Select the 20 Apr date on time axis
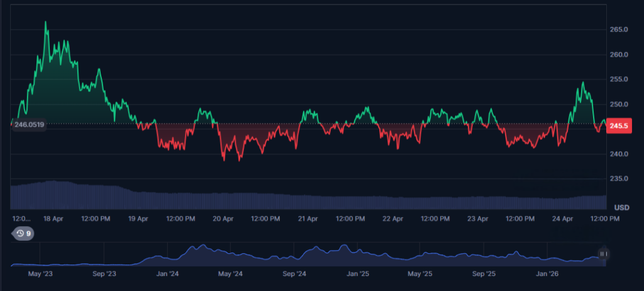Screen dimensions: 644x291 coord(223,219)
